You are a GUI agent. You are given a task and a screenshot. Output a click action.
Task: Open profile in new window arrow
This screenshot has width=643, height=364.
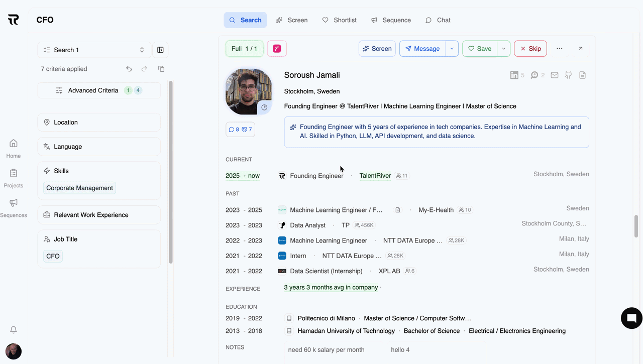click(x=581, y=49)
